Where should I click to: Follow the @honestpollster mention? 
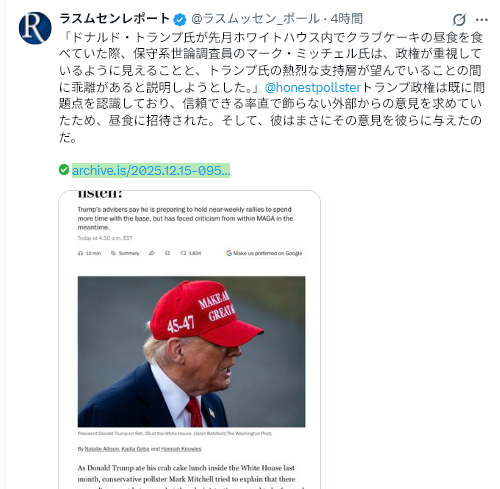[313, 87]
